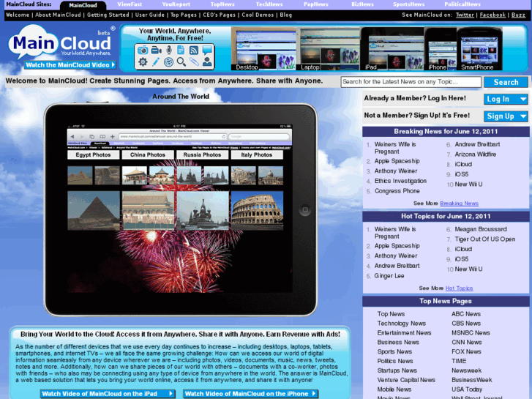532x399 pixels.
Task: Click the video camcorder icon
Action: click(156, 51)
